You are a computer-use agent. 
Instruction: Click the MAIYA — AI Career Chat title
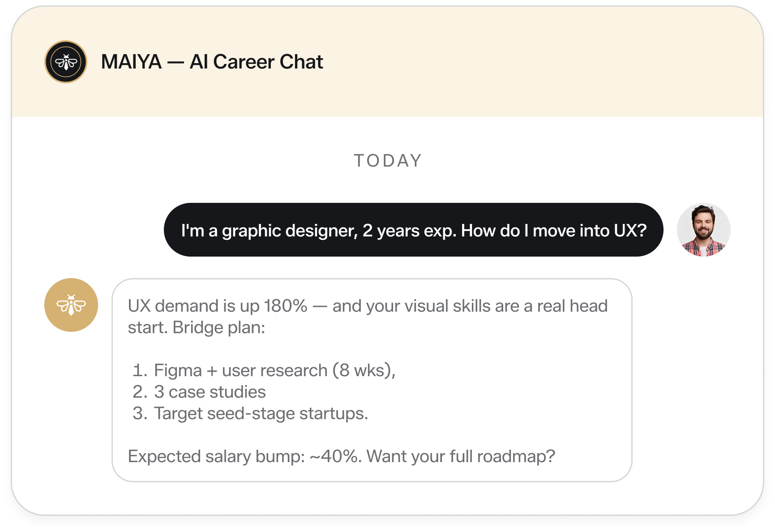[212, 62]
